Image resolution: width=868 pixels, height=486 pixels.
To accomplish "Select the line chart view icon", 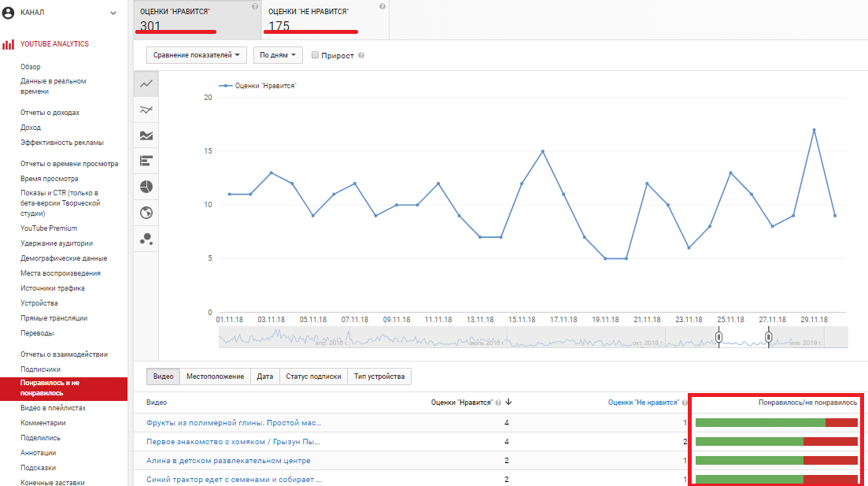I will [146, 83].
